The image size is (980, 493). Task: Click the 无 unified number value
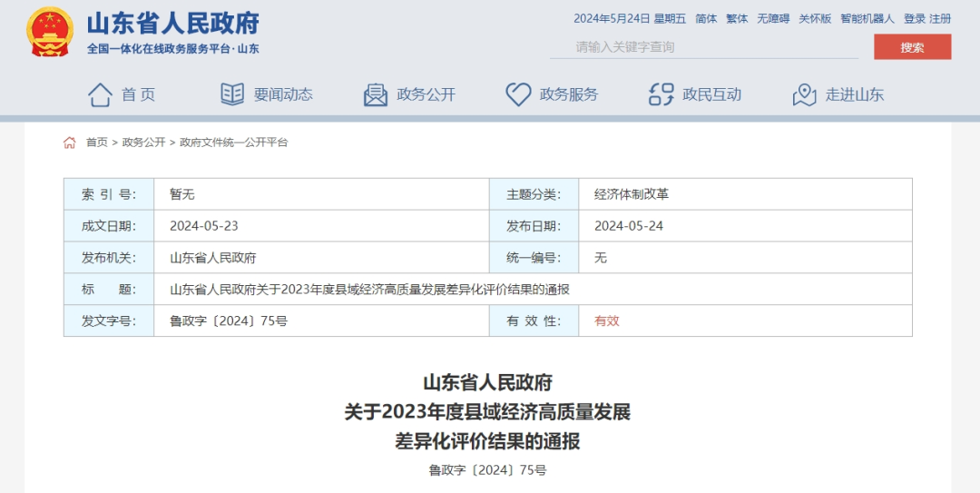click(x=601, y=258)
